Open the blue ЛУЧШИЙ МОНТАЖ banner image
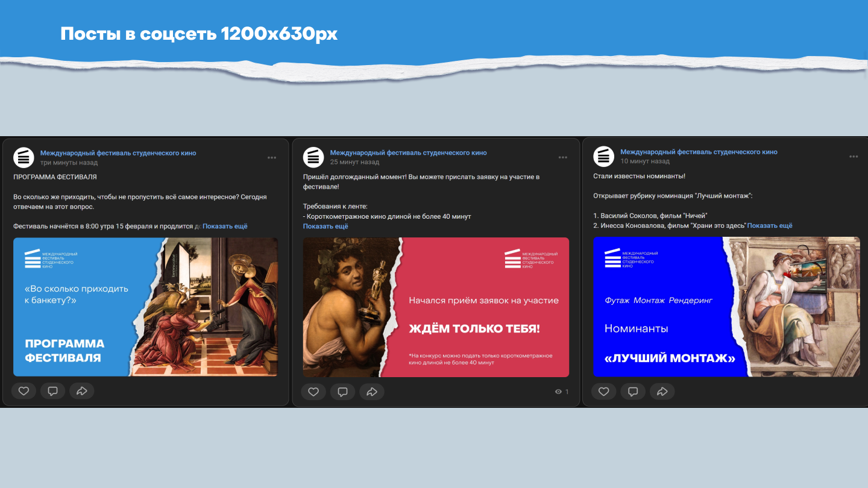 point(726,307)
